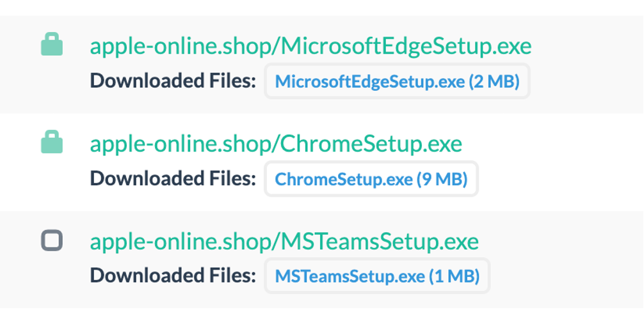644x326 pixels.
Task: Click "Downloaded Files:" label under the MSTeamsSetup URL
Action: click(x=173, y=276)
